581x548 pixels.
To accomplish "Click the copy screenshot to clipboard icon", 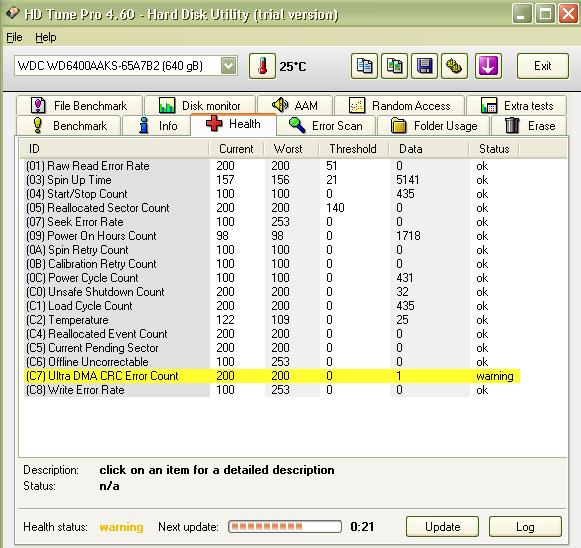I will click(x=394, y=66).
